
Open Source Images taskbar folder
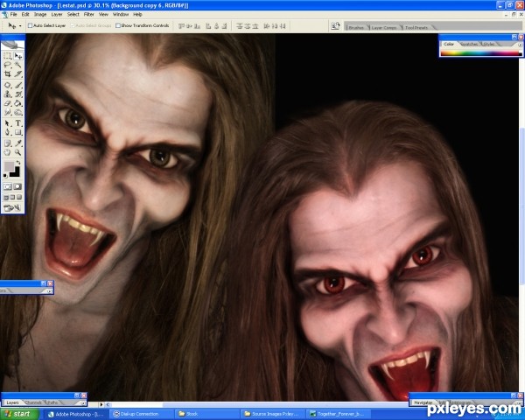coord(272,414)
